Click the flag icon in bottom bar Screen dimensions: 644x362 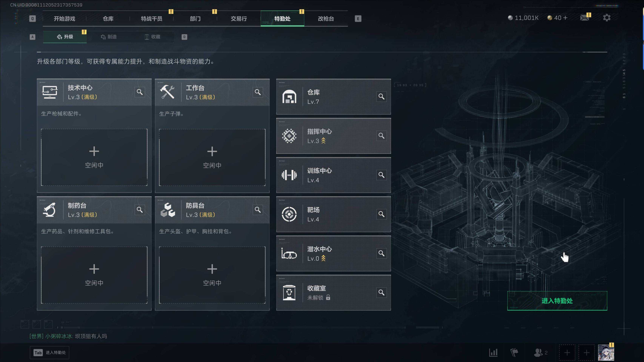click(514, 353)
